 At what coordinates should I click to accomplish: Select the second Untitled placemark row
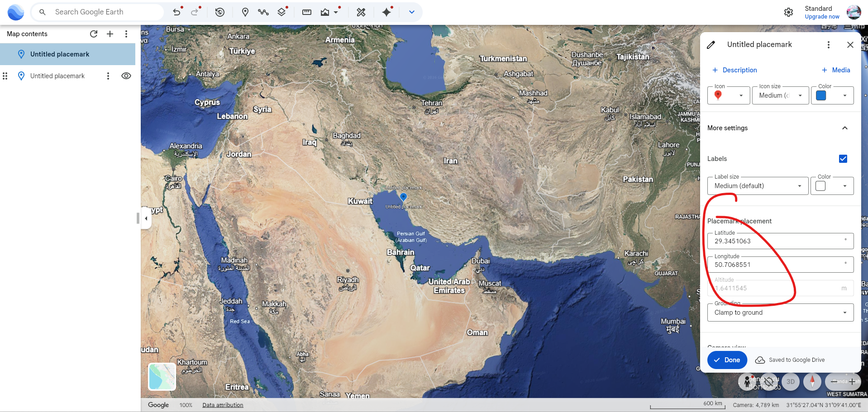pos(68,76)
